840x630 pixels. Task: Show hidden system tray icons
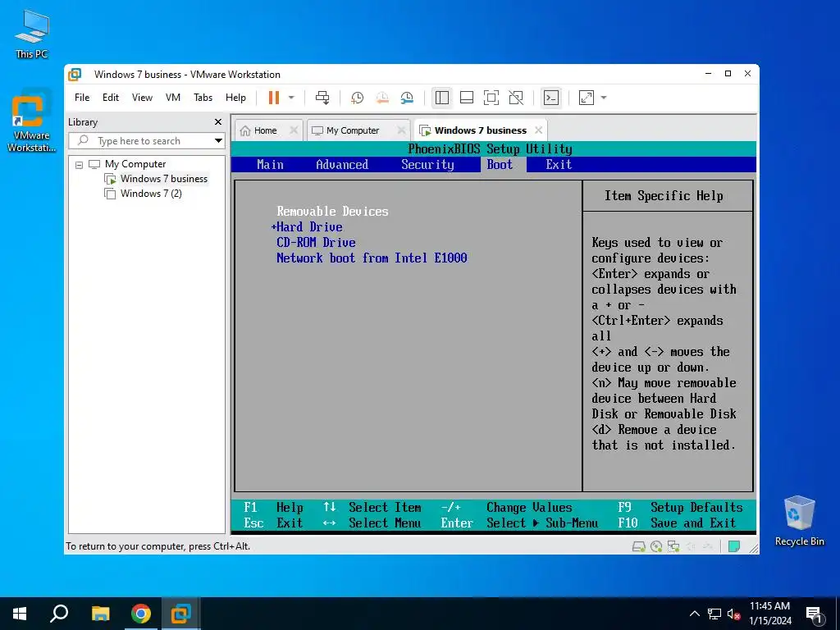coord(694,614)
